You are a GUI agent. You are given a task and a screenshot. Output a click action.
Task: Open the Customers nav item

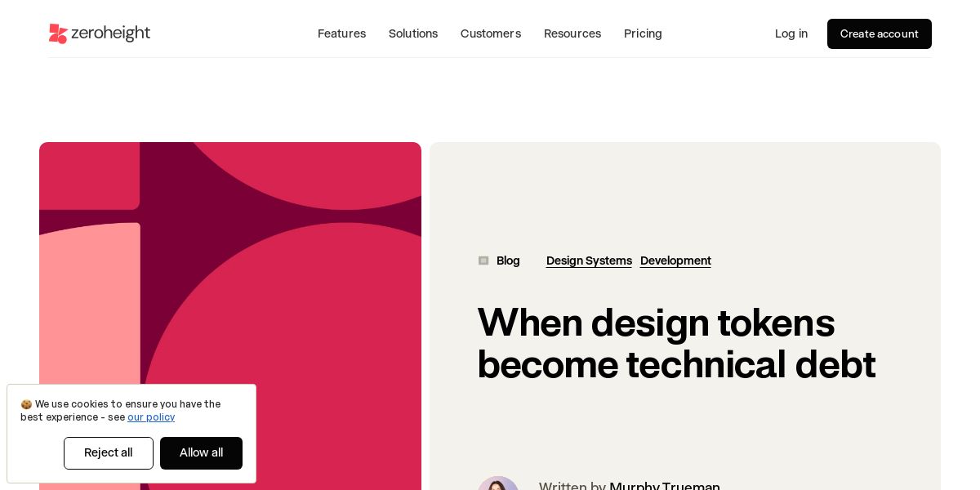(x=491, y=33)
